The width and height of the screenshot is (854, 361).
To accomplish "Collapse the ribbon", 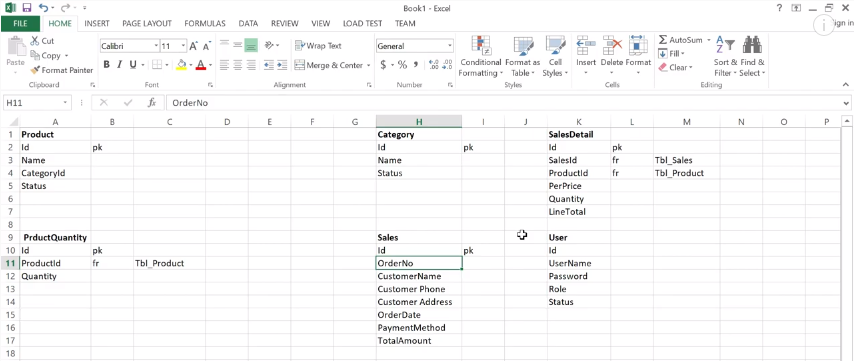I will [x=846, y=84].
